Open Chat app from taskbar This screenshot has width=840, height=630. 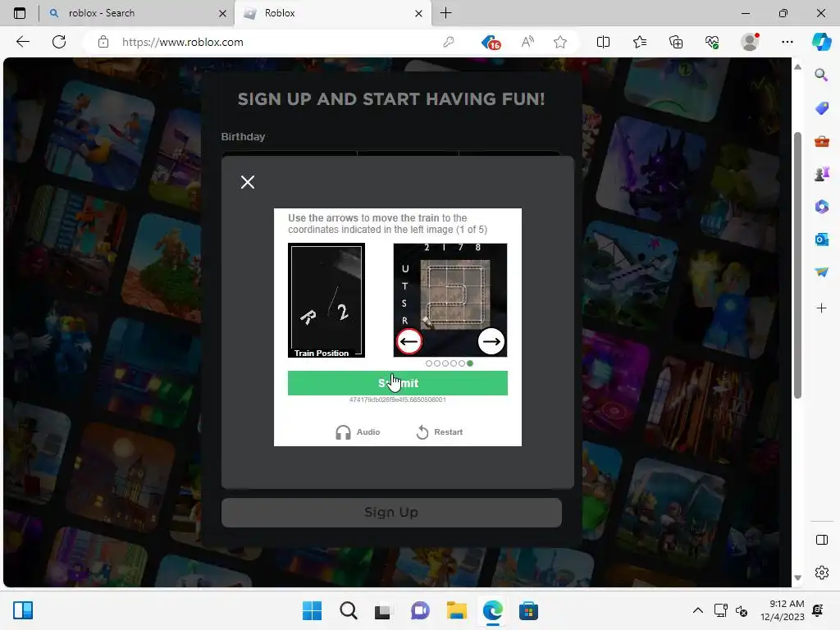click(420, 610)
